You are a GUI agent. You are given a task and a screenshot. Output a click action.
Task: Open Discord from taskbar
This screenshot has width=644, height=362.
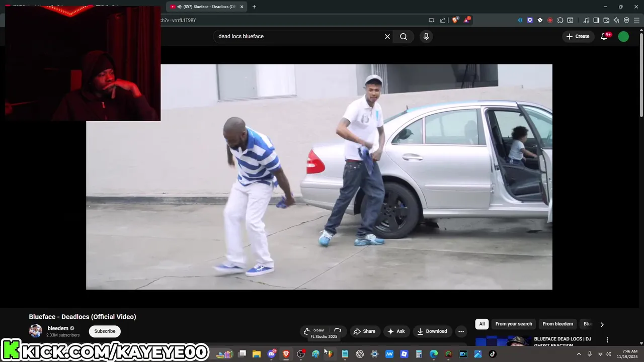(272, 354)
